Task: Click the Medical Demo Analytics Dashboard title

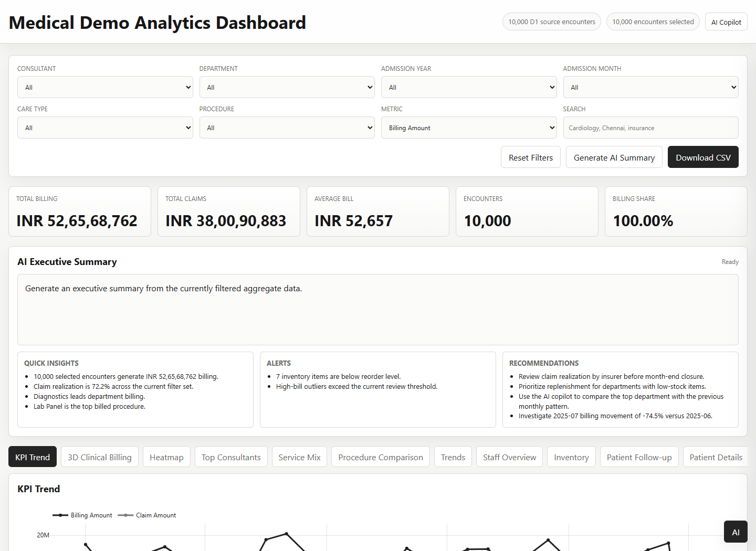Action: pyautogui.click(x=157, y=23)
